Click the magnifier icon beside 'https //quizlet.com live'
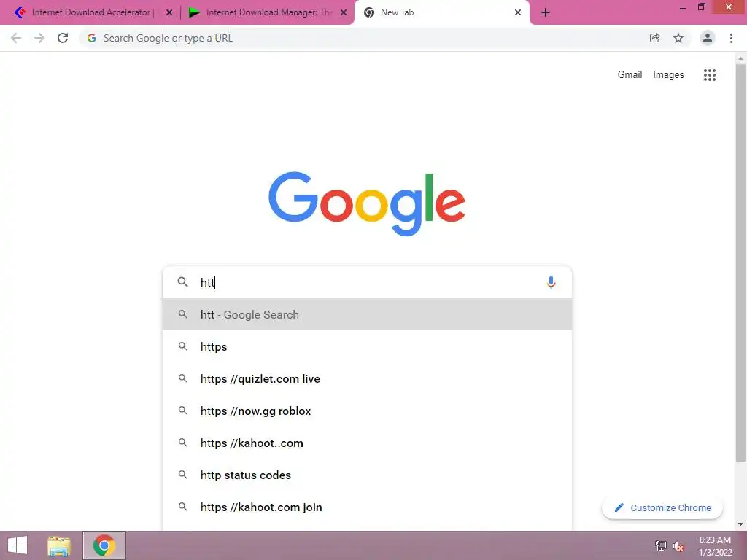Screen dimensions: 747x560 (182, 378)
